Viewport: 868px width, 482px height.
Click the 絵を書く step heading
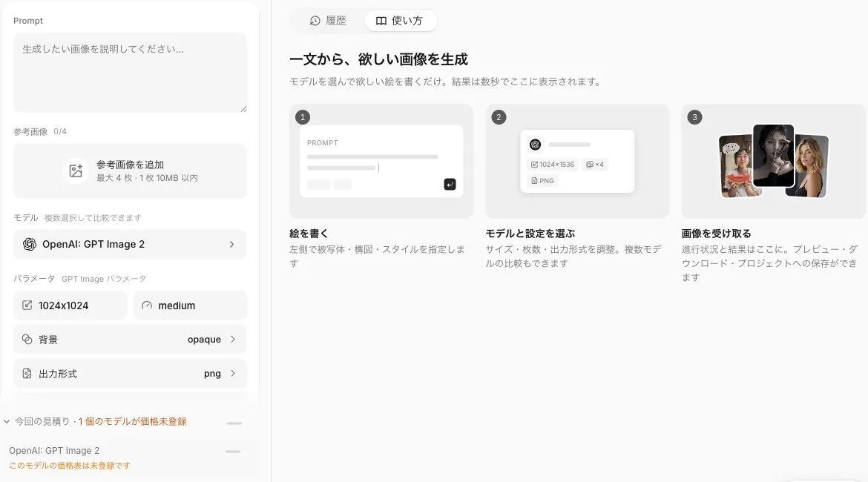pos(309,234)
